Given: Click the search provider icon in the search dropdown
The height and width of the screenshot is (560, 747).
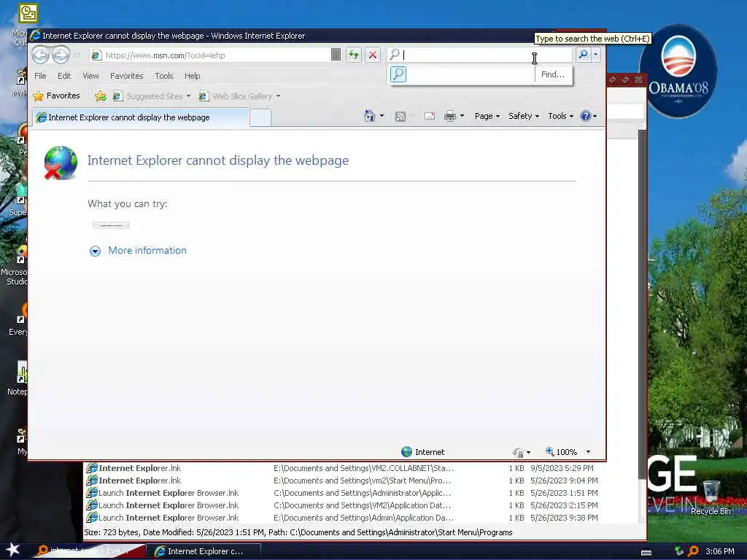Looking at the screenshot, I should pos(398,74).
